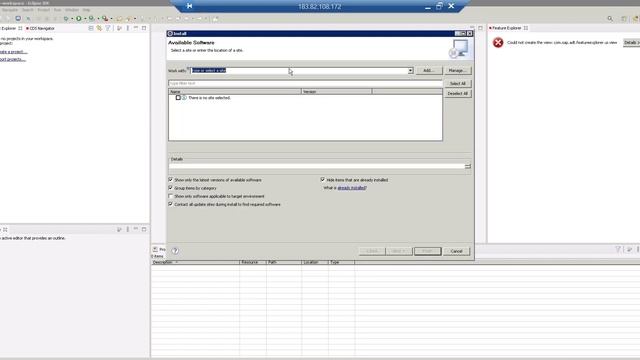The image size is (640, 360).
Task: Click the pin icon on remote session bar
Action: point(189,6)
